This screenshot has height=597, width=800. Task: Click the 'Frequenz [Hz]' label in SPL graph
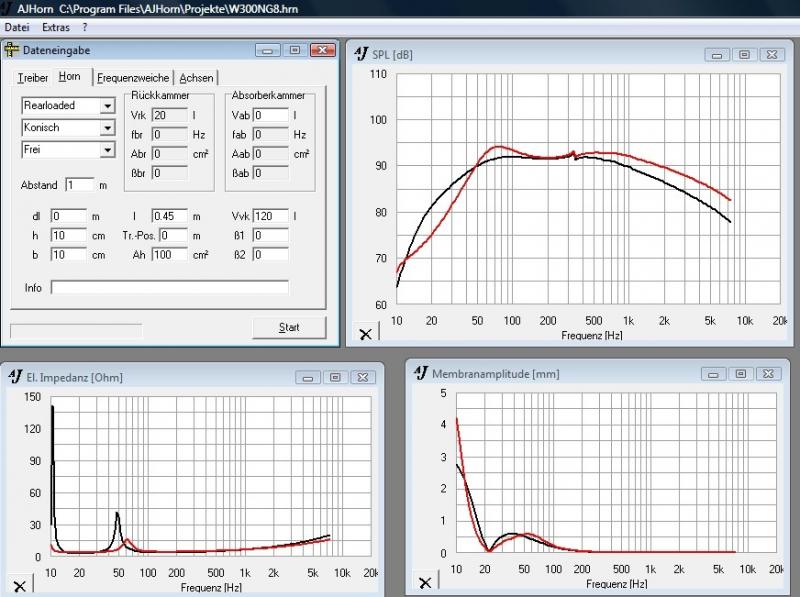[591, 335]
